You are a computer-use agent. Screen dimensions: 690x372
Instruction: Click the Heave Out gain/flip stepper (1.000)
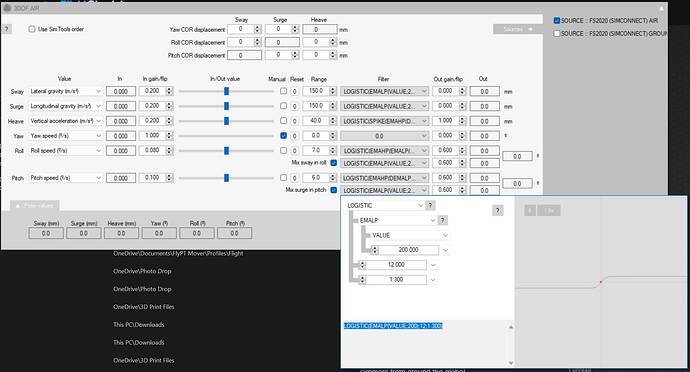pyautogui.click(x=462, y=121)
